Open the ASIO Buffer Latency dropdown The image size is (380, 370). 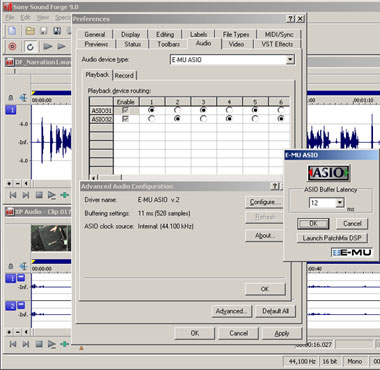[340, 203]
